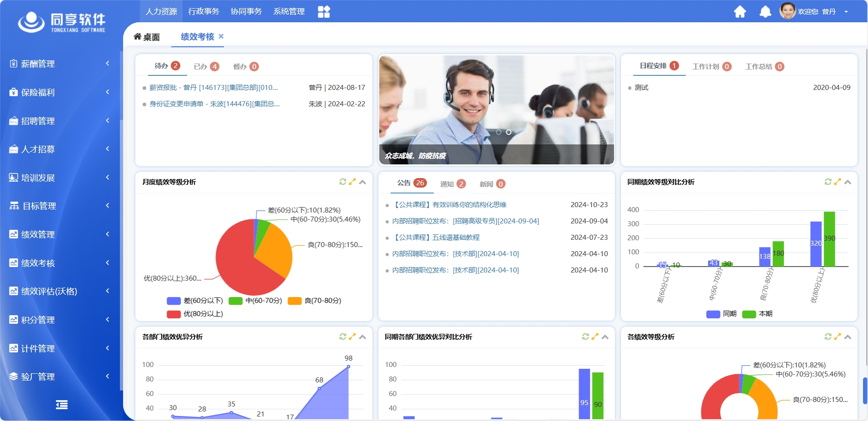Open 五线谱基础教程 course announcement
The height and width of the screenshot is (421, 868).
tap(436, 237)
